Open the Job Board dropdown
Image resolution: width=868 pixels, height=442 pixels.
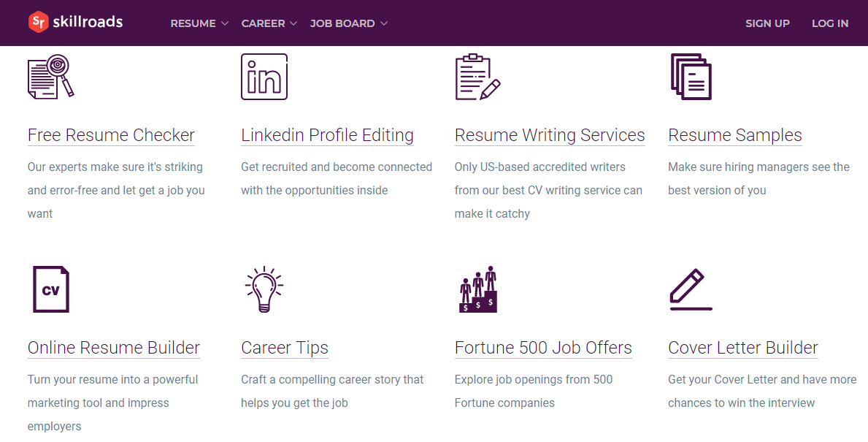coord(348,23)
